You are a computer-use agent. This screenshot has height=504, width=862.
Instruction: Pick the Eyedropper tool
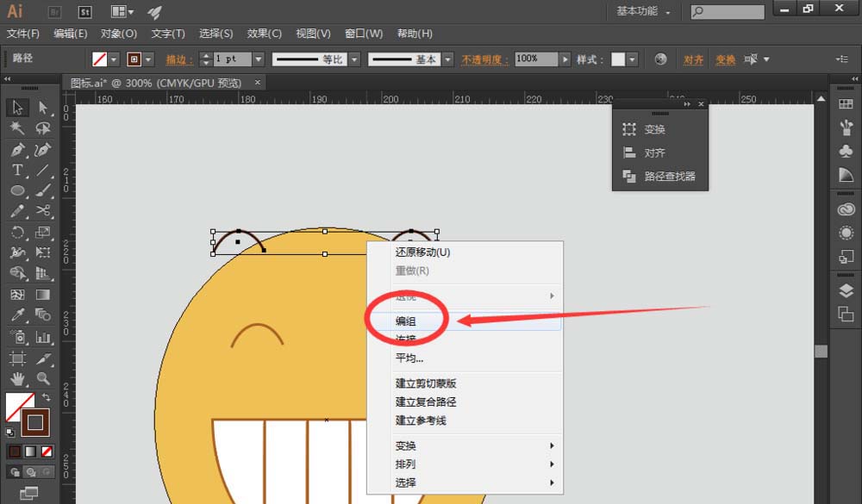pyautogui.click(x=17, y=315)
